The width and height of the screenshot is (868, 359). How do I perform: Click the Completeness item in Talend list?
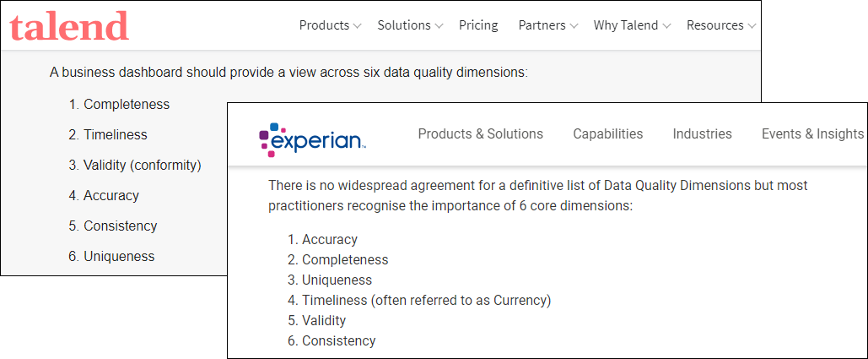126,105
